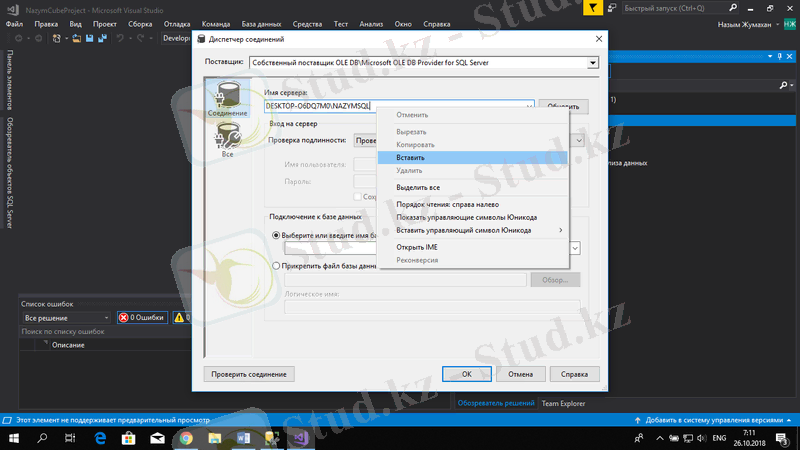Choose Вставить in the context menu
The width and height of the screenshot is (800, 450).
(473, 158)
